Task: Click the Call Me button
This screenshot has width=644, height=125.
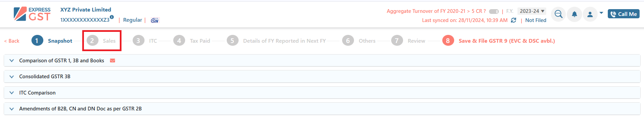Action: point(623,14)
